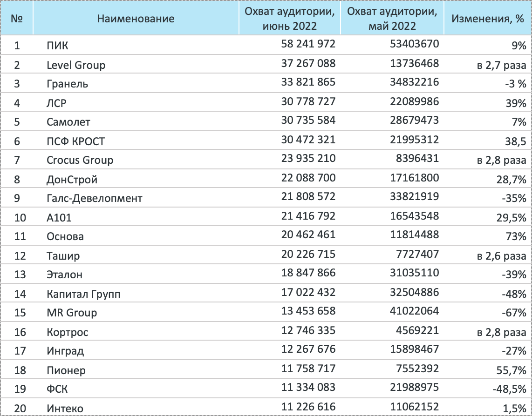
Task: Click the Охват аудитории, май 2022 header
Action: click(x=392, y=19)
